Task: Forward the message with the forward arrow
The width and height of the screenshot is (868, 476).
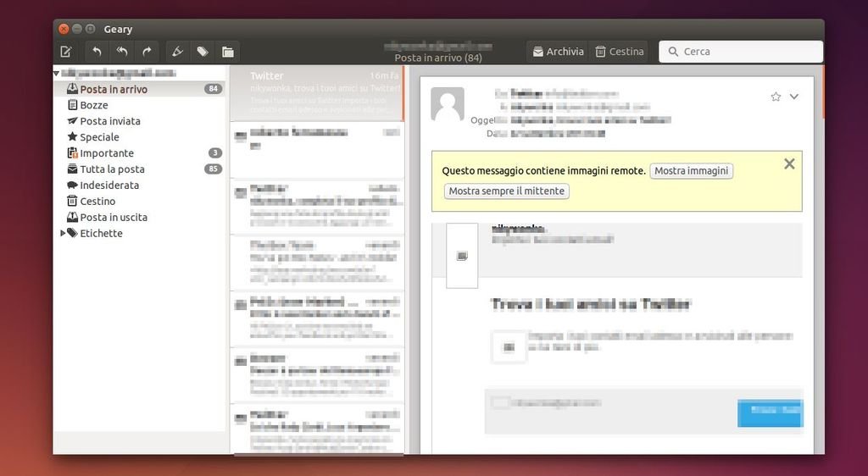Action: [147, 52]
